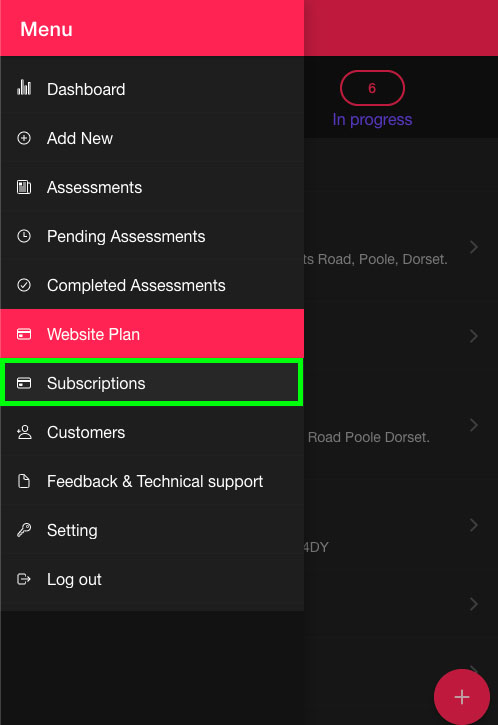The width and height of the screenshot is (498, 725).
Task: Click the Pending Assessments clock icon
Action: pos(24,236)
